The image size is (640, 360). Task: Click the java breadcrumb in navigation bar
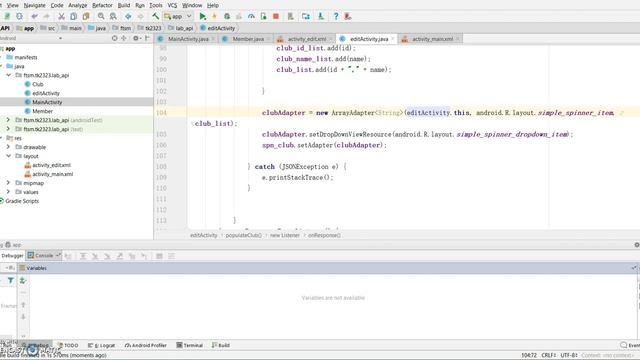[97, 28]
